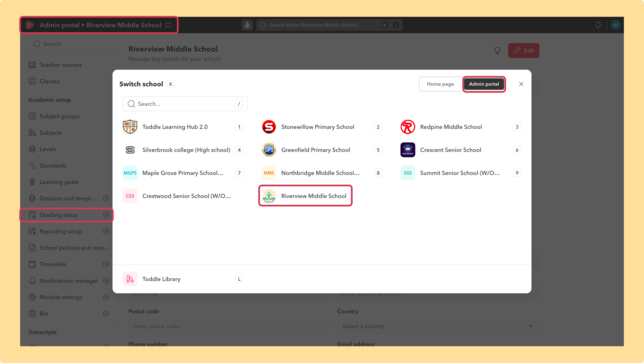Select the CSS school badge
Screen dimensions: 644x363
pyautogui.click(x=130, y=196)
